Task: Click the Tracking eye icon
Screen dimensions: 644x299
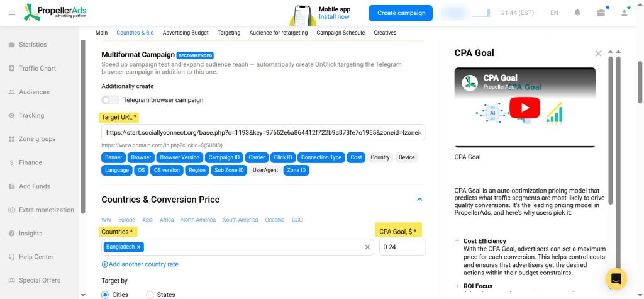Action: 11,116
